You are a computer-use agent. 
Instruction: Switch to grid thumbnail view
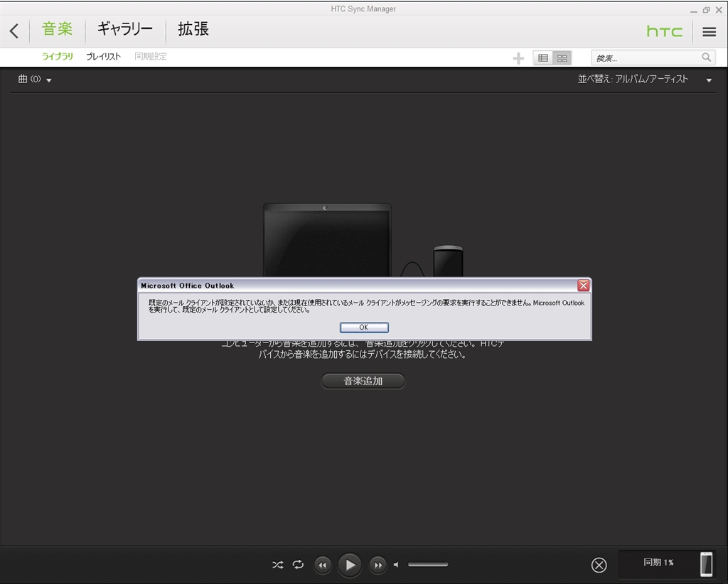tap(562, 58)
